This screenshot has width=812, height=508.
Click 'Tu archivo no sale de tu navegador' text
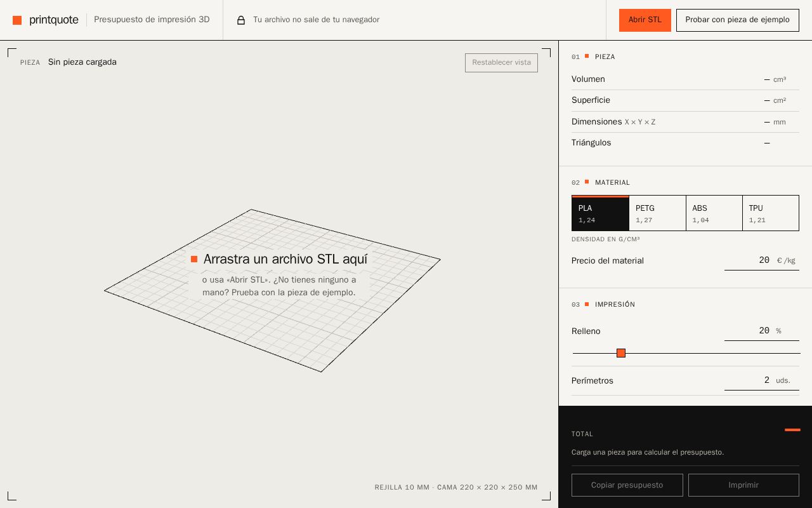[316, 20]
